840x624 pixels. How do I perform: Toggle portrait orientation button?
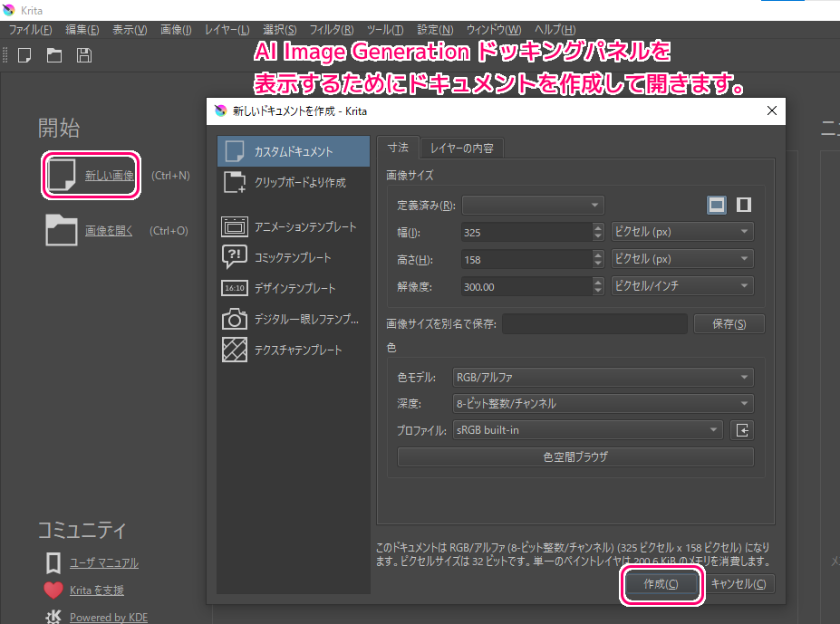[x=744, y=205]
